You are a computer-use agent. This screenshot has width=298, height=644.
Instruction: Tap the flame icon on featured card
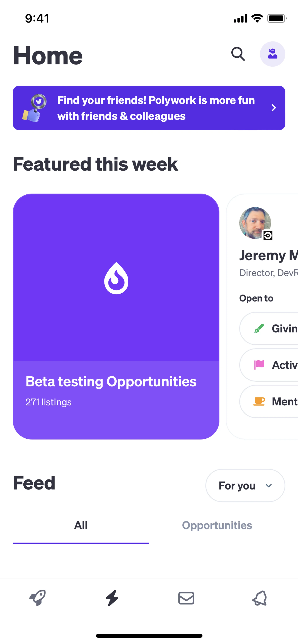116,278
